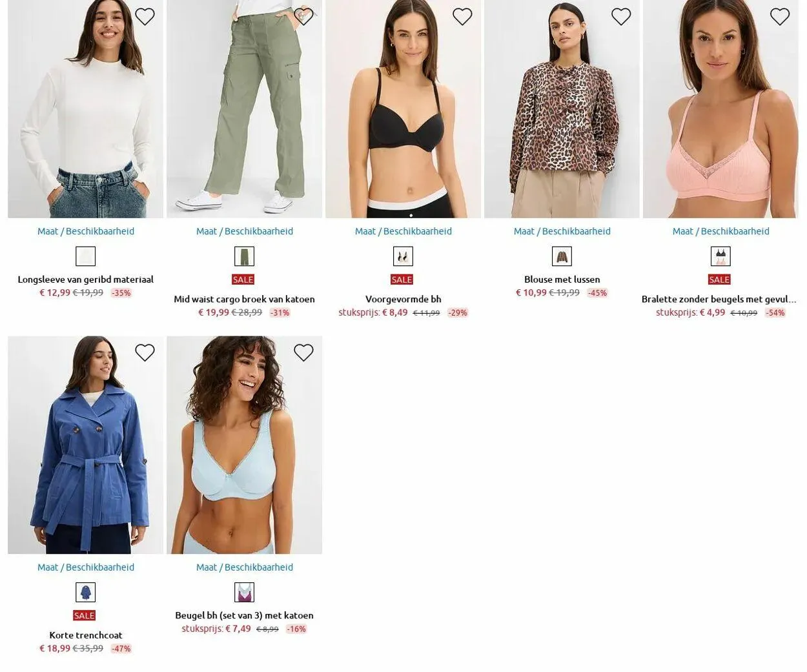Select white color swatch for Longsleeve
The height and width of the screenshot is (672, 807).
click(86, 256)
